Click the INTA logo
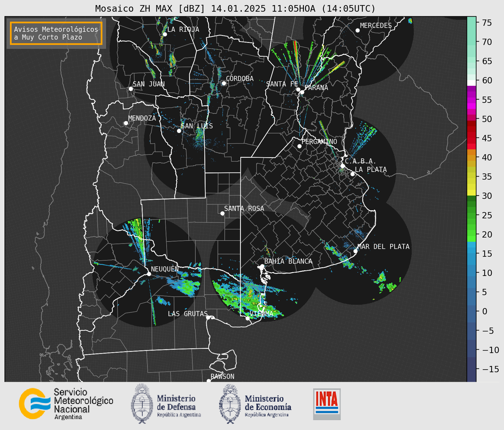 (327, 404)
